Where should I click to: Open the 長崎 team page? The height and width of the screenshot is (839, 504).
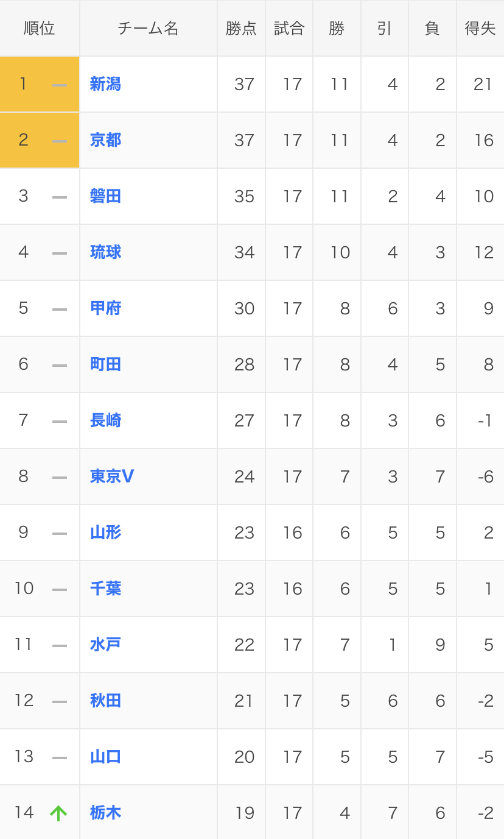[105, 420]
